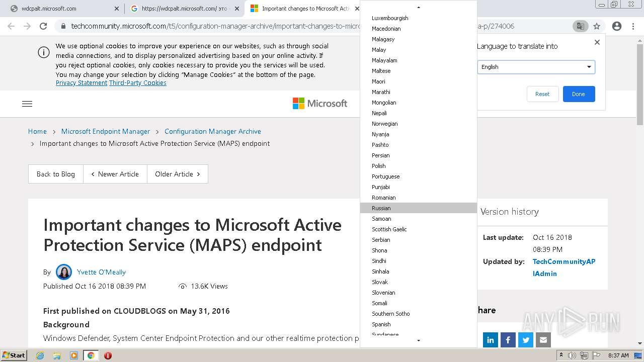Share article via Facebook icon
Viewport: 644px width, 362px height.
click(x=508, y=340)
